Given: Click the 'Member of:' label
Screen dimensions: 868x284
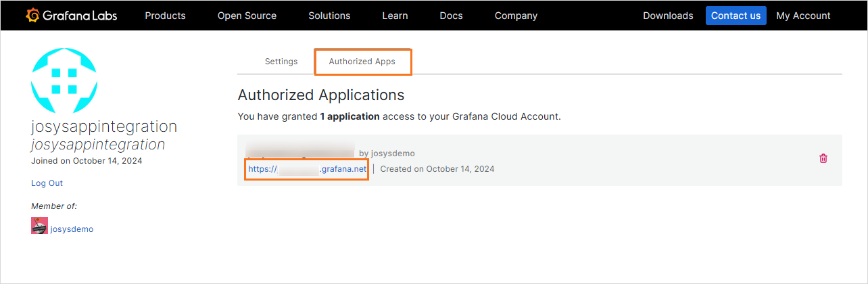Looking at the screenshot, I should (x=54, y=206).
